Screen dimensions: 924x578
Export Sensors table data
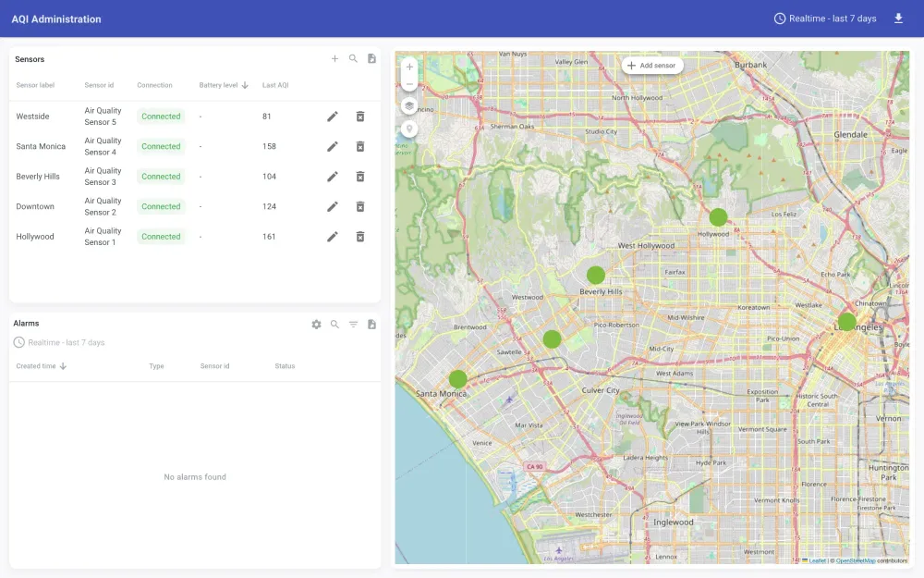point(371,58)
